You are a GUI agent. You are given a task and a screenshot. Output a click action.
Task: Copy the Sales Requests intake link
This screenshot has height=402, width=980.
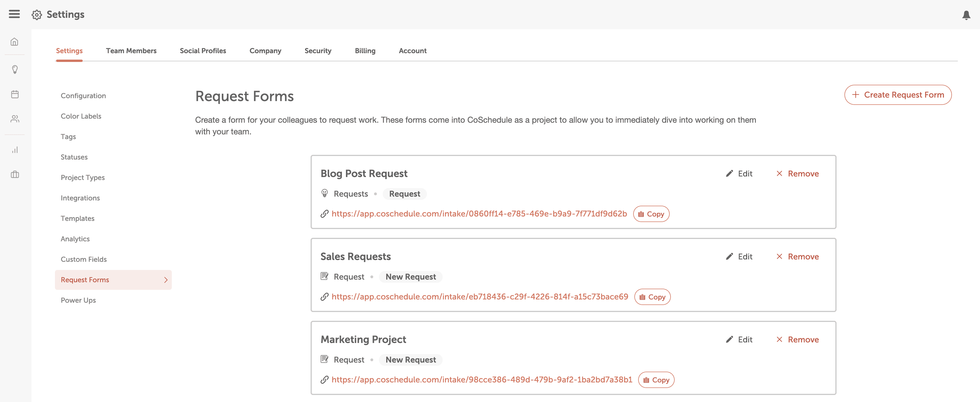652,297
